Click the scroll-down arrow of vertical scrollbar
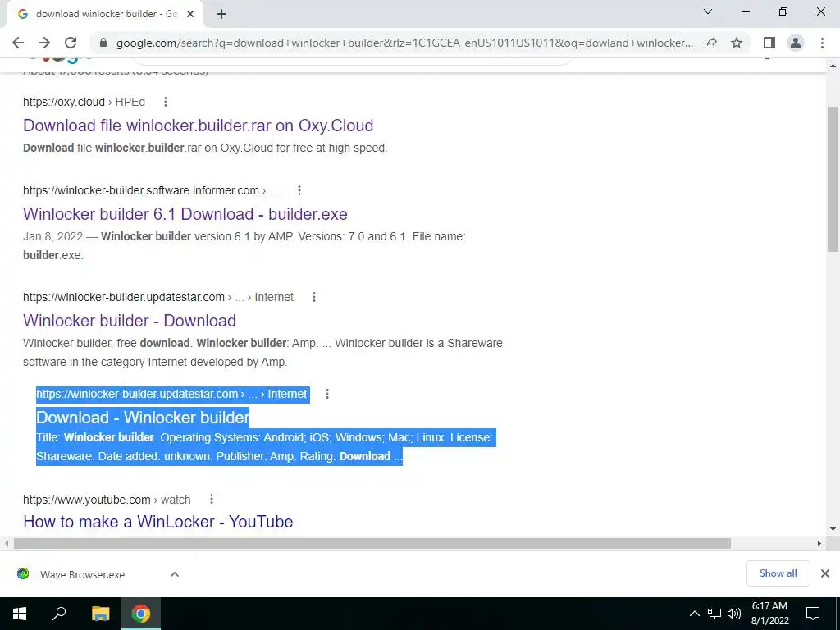 coord(833,529)
